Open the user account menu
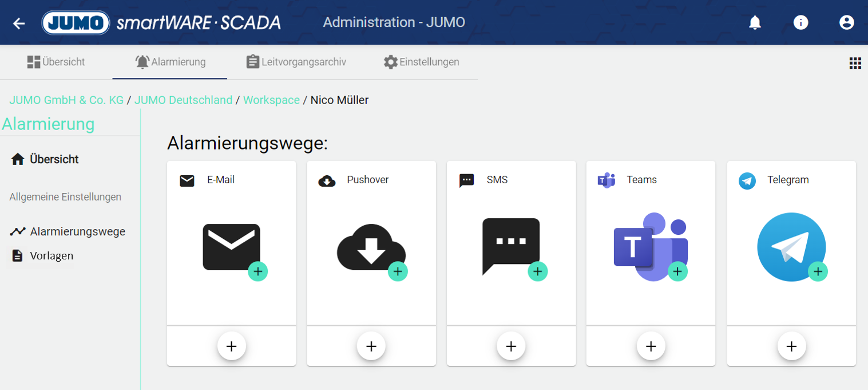The height and width of the screenshot is (390, 868). click(846, 23)
